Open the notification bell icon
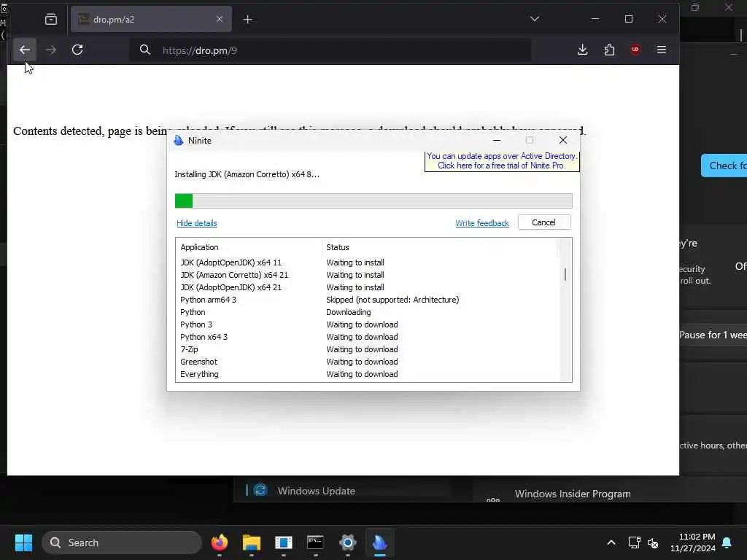Image resolution: width=747 pixels, height=560 pixels. (727, 542)
